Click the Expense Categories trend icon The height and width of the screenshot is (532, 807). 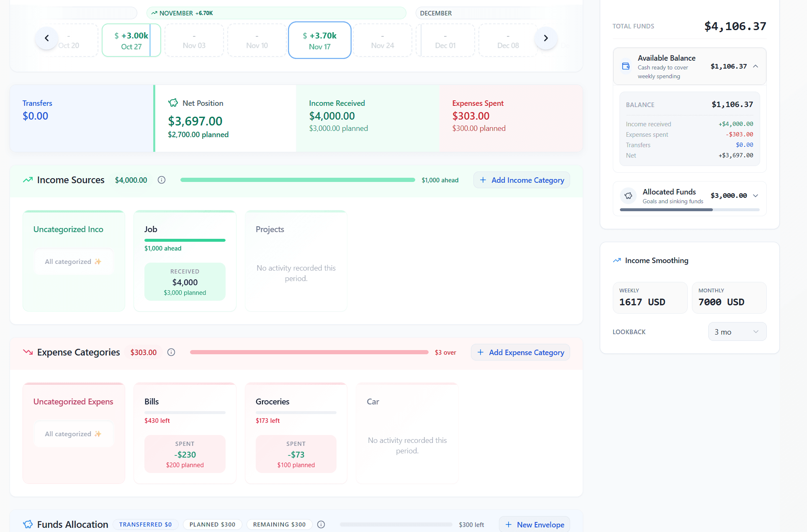28,352
